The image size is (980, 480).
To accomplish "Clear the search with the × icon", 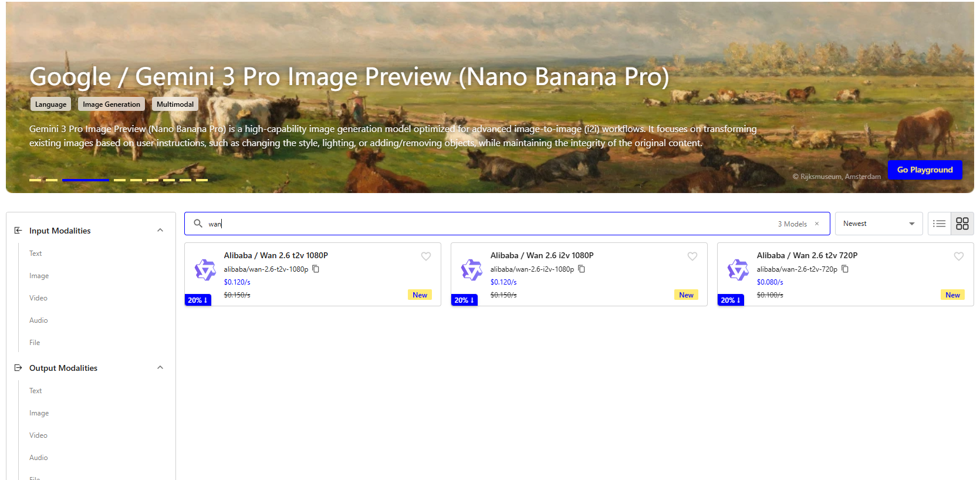I will pyautogui.click(x=817, y=224).
